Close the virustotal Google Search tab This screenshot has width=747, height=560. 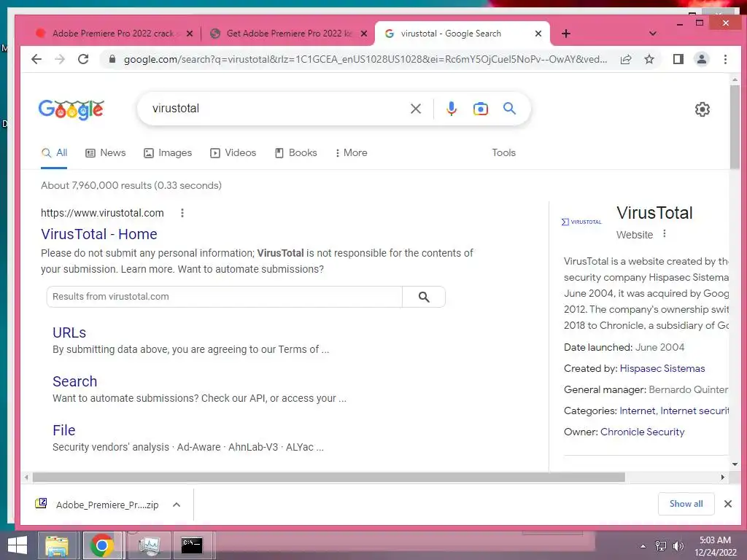[538, 34]
